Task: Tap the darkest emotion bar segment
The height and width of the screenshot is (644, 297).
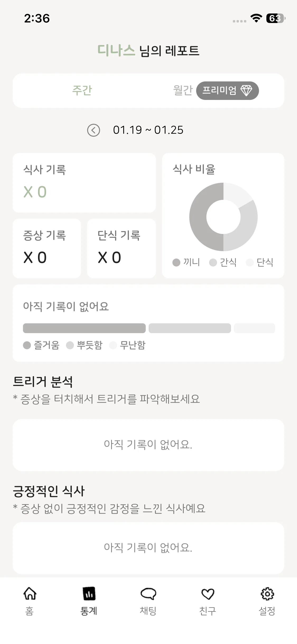Action: point(84,328)
